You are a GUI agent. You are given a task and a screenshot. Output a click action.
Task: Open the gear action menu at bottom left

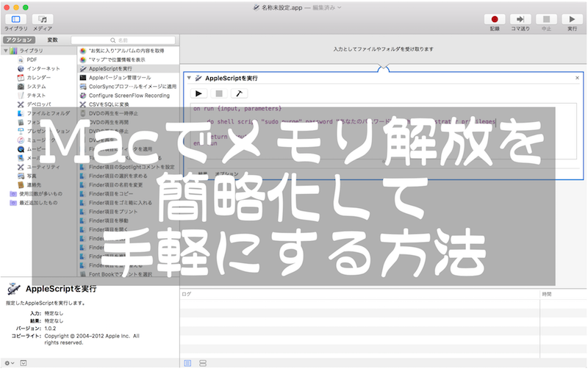[9, 363]
